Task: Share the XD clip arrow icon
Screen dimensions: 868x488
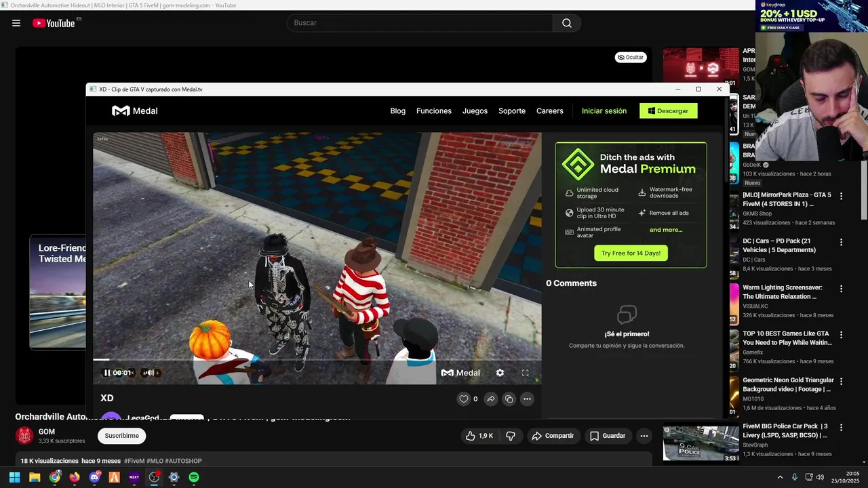Action: click(491, 399)
